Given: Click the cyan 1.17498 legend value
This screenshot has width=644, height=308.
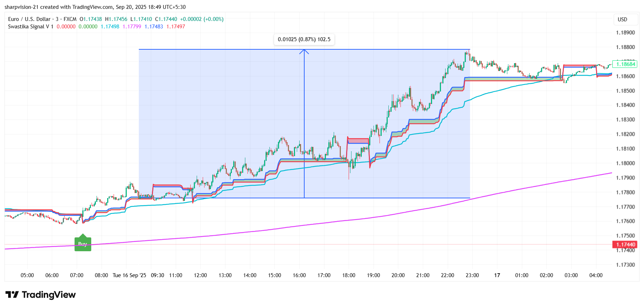Looking at the screenshot, I should 110,27.
